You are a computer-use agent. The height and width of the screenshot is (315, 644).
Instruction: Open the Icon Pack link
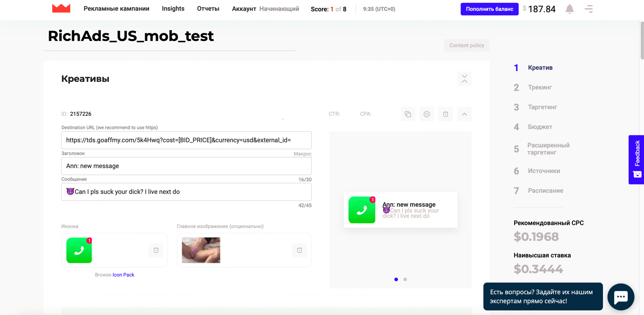[x=123, y=275]
